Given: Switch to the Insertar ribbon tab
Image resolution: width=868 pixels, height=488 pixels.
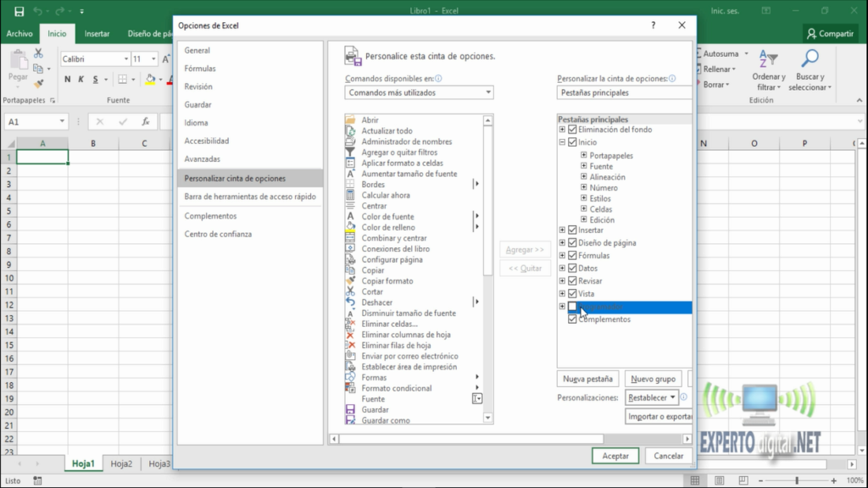Looking at the screenshot, I should tap(97, 33).
